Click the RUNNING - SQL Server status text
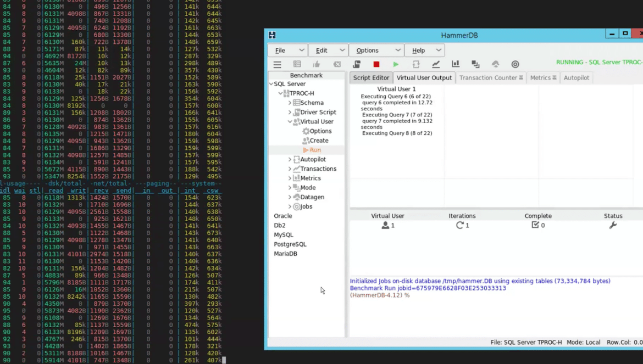Viewport: 643px width, 364px height. [x=599, y=62]
